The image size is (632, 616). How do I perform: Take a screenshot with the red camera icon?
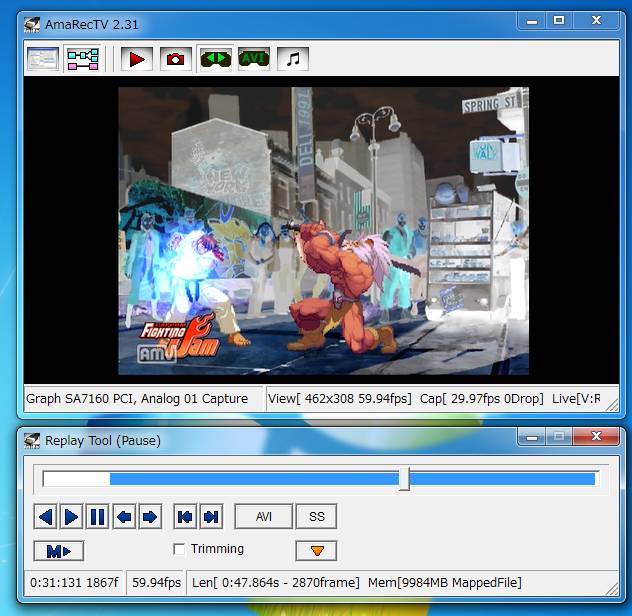click(175, 59)
